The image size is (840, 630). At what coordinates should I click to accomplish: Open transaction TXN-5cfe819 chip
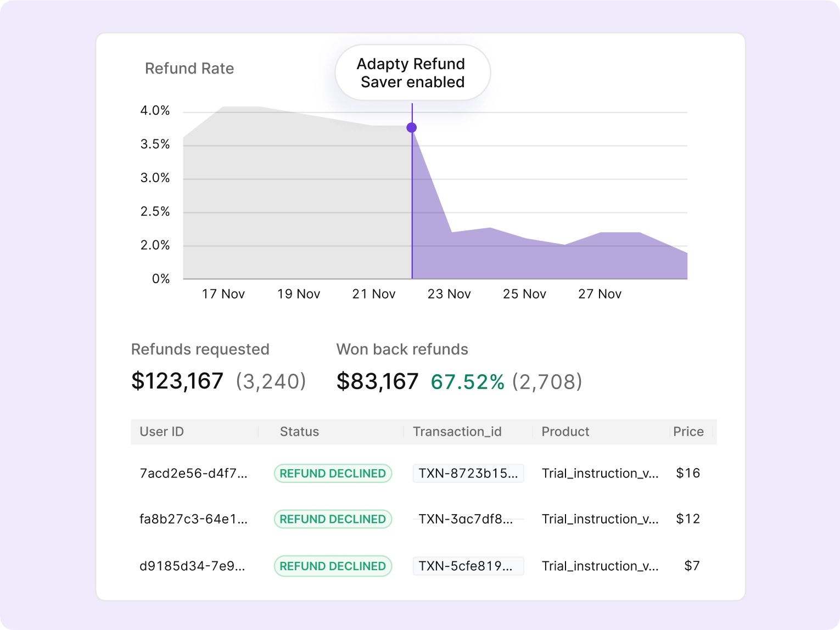coord(467,566)
